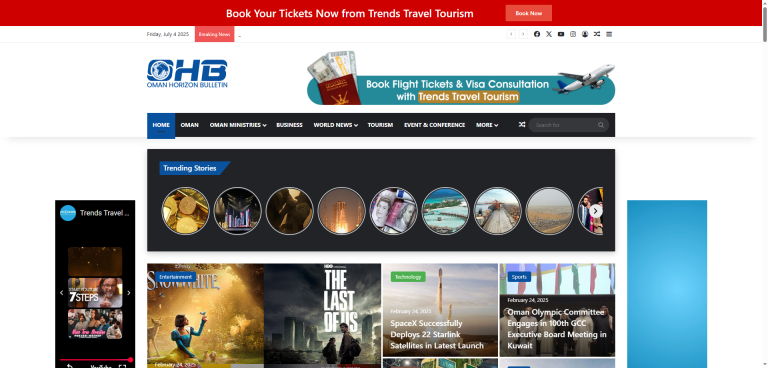768x368 pixels.
Task: Open the Snow White article image
Action: [x=205, y=316]
